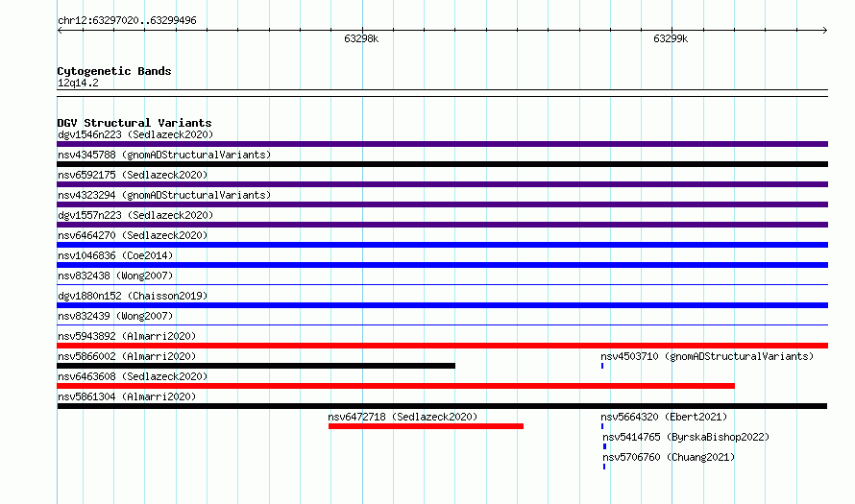Viewport: 855px width, 504px height.
Task: Click the nsv5414765 (ByrskaBishop2022) label
Action: pos(686,437)
